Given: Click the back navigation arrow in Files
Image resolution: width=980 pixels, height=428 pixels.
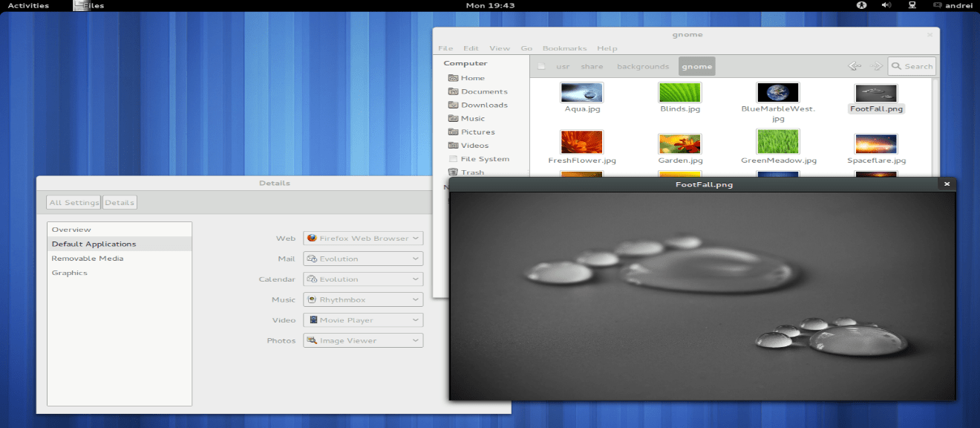Looking at the screenshot, I should (854, 65).
